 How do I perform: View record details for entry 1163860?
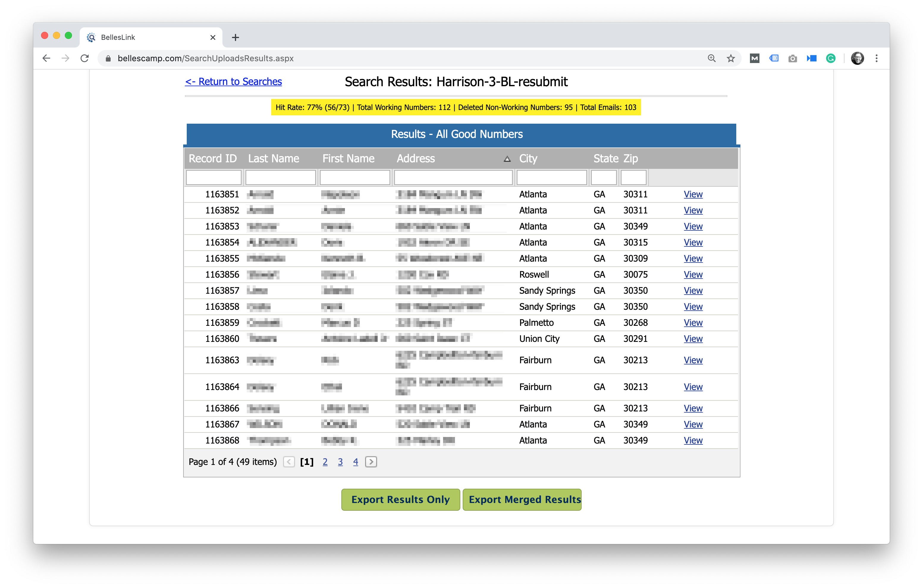[x=693, y=338]
